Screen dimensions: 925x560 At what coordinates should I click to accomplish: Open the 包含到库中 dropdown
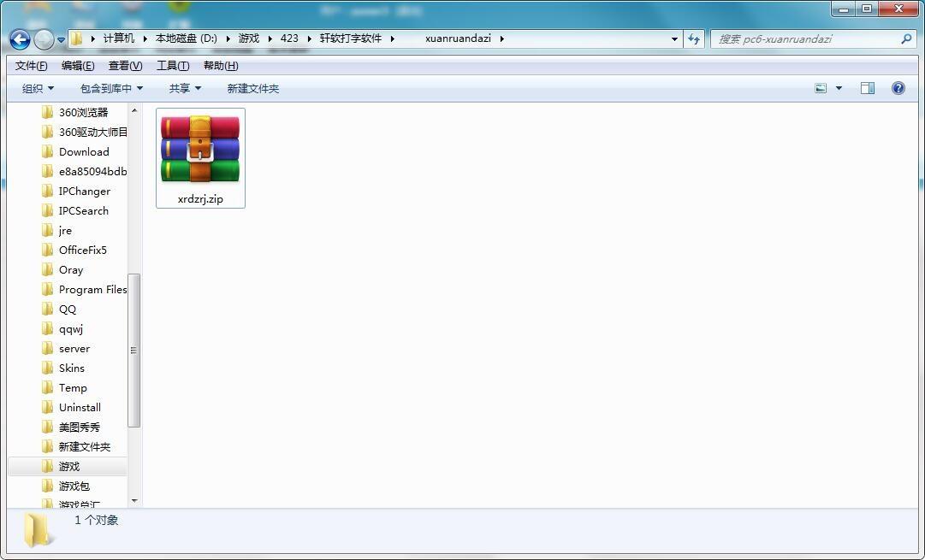click(x=111, y=88)
